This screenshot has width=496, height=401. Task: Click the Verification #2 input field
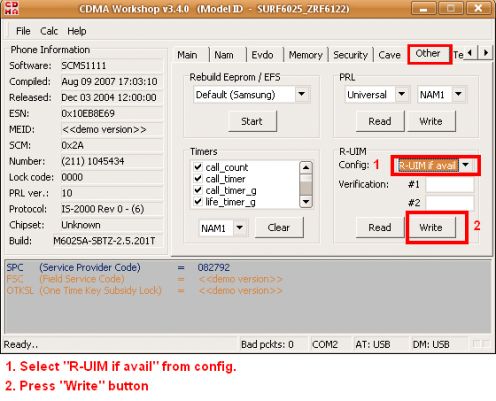449,203
